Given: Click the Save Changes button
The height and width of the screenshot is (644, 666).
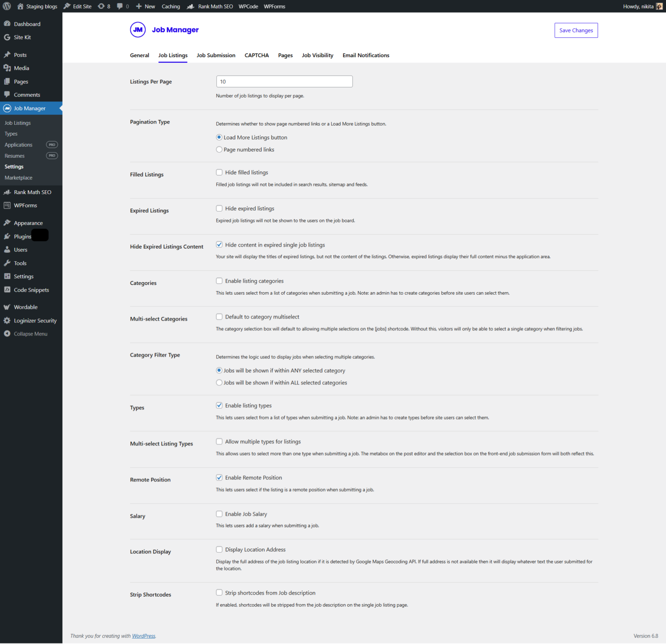Looking at the screenshot, I should click(x=576, y=30).
